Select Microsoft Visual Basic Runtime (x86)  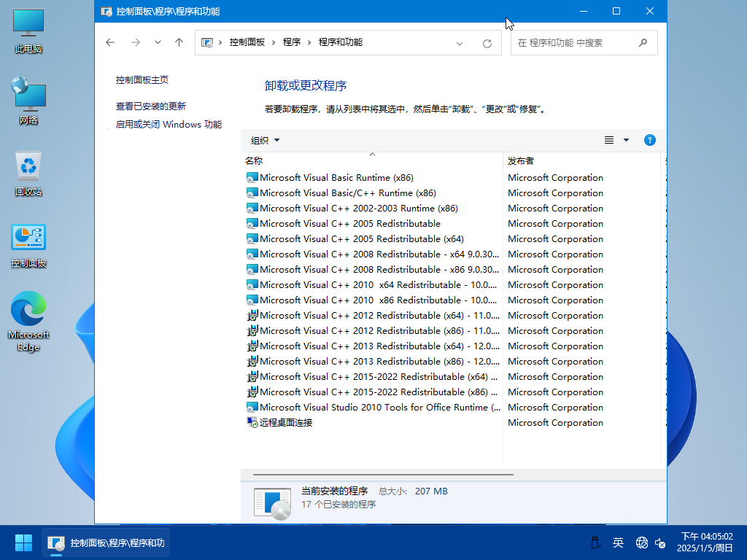pos(336,178)
